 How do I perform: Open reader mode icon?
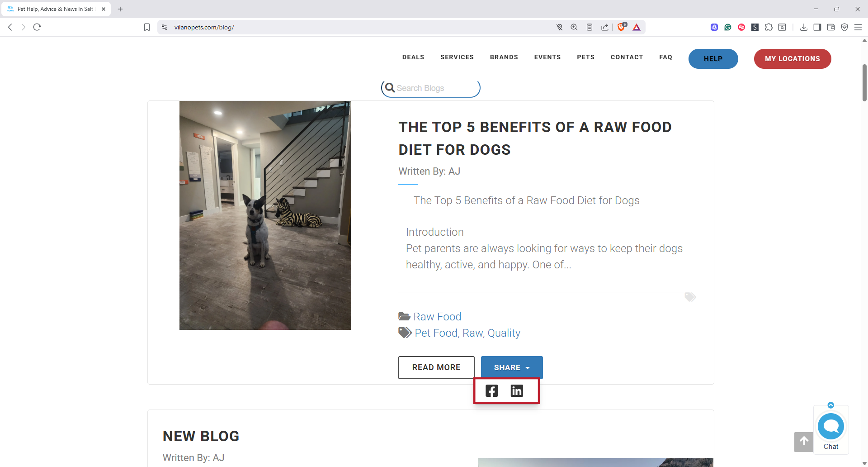(x=590, y=27)
